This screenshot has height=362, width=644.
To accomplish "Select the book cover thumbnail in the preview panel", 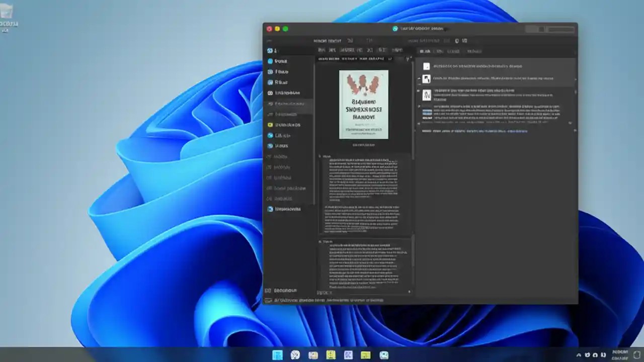I will pyautogui.click(x=364, y=104).
